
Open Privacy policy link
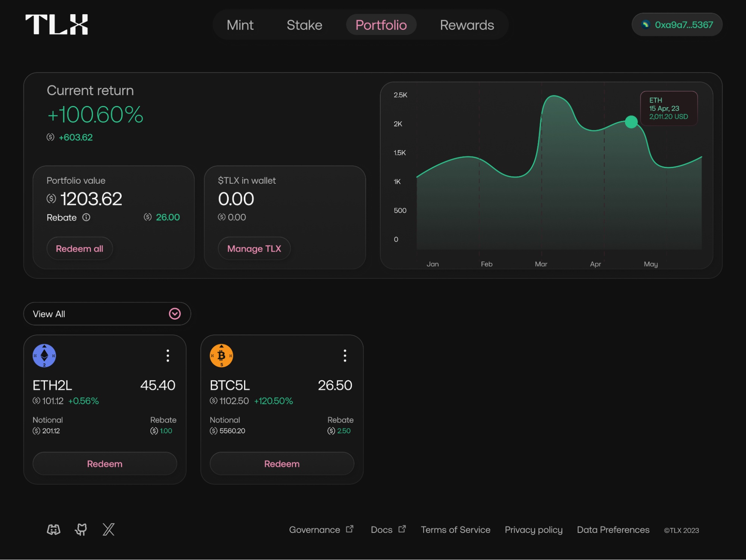pos(534,530)
